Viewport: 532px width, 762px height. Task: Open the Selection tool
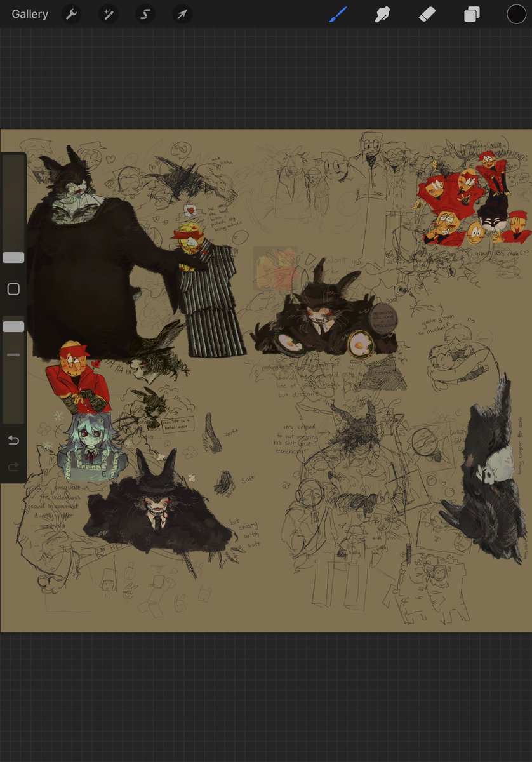click(145, 14)
